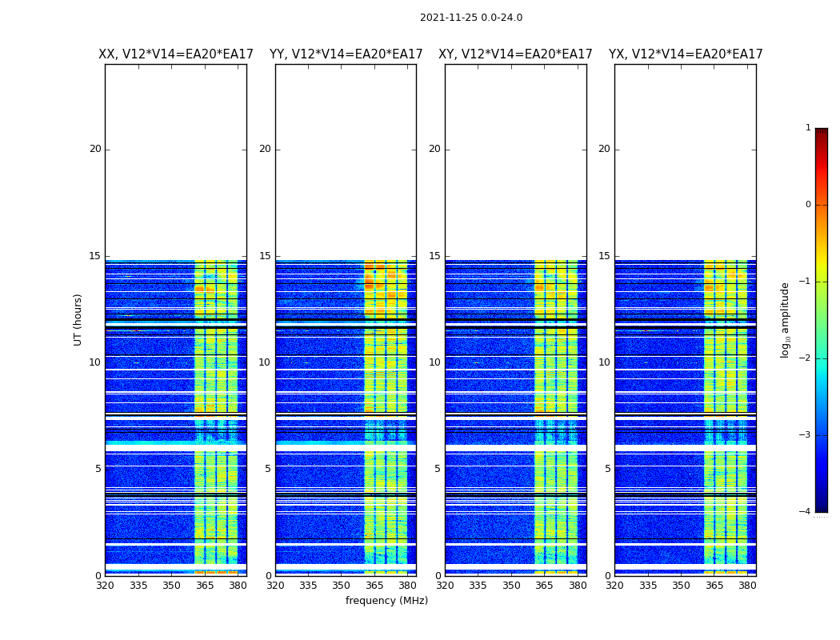Click the date title 2021-11-25 0.0-24.0
This screenshot has width=840, height=640.
(471, 18)
